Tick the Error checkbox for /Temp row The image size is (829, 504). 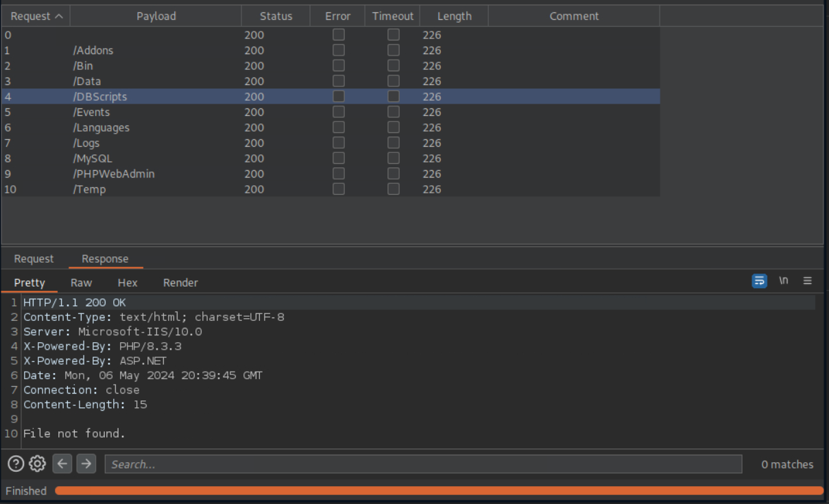click(338, 189)
